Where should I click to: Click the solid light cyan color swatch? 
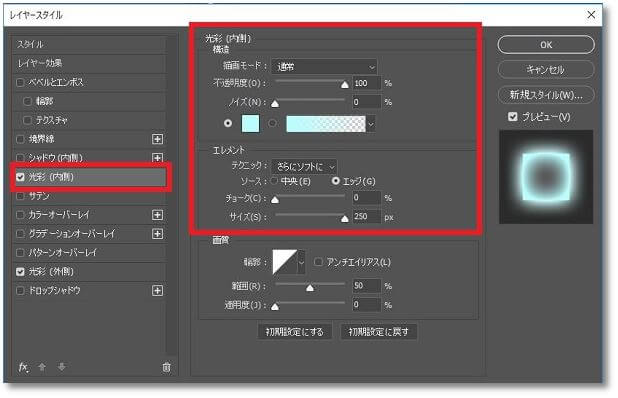click(x=250, y=124)
